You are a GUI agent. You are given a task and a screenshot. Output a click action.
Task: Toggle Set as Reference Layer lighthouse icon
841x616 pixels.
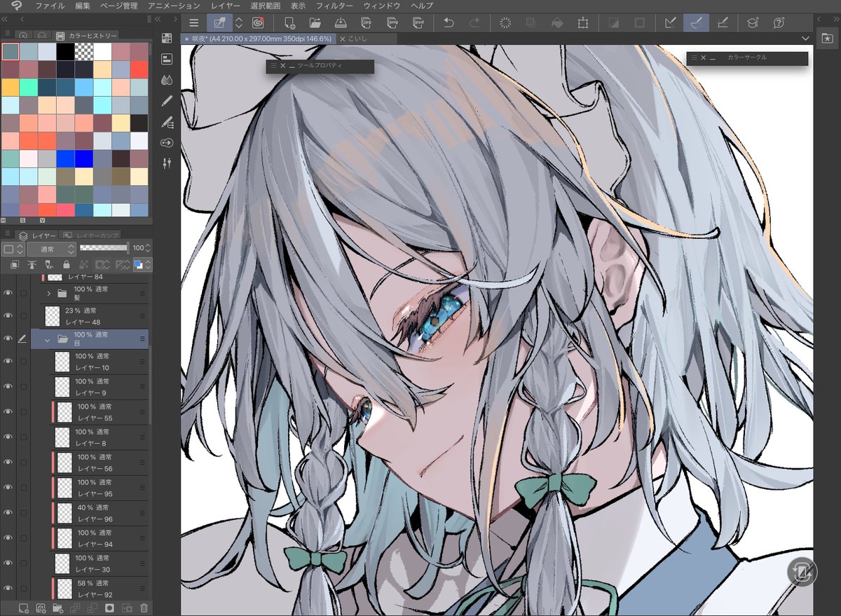coord(32,264)
